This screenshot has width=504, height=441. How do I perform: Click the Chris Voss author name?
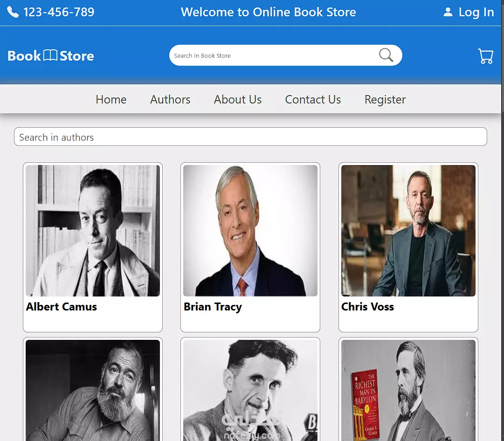pyautogui.click(x=367, y=307)
